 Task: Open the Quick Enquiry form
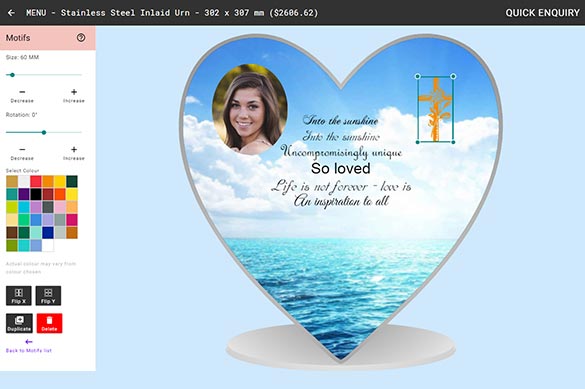tap(542, 13)
